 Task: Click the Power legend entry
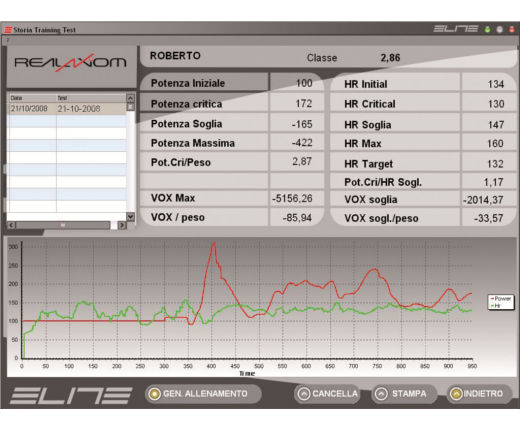tap(501, 298)
